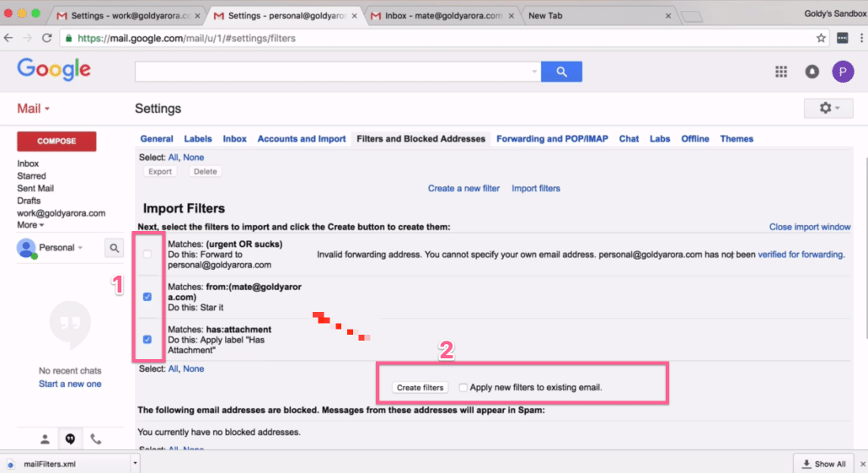
Task: Select All in the top Select row
Action: pos(173,158)
